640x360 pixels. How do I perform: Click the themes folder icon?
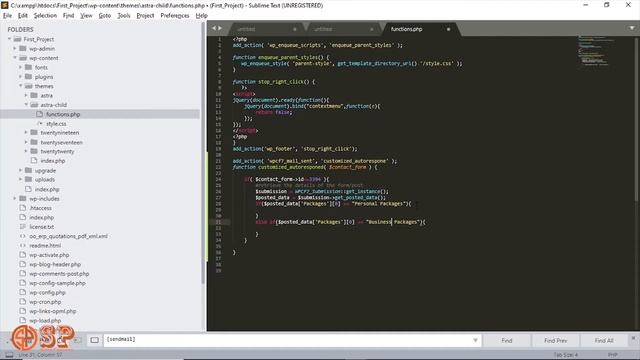[x=29, y=86]
